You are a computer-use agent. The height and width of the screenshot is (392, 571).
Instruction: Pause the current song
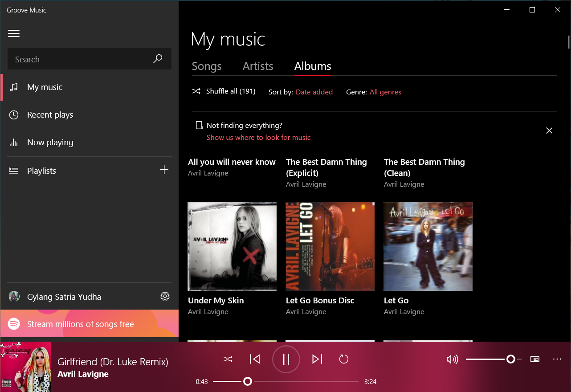tap(286, 359)
